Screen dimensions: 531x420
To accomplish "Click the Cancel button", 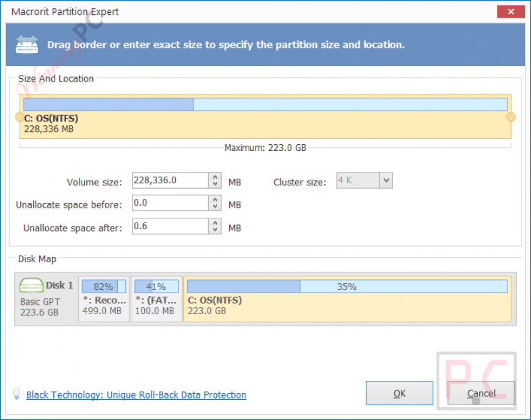I will click(481, 393).
